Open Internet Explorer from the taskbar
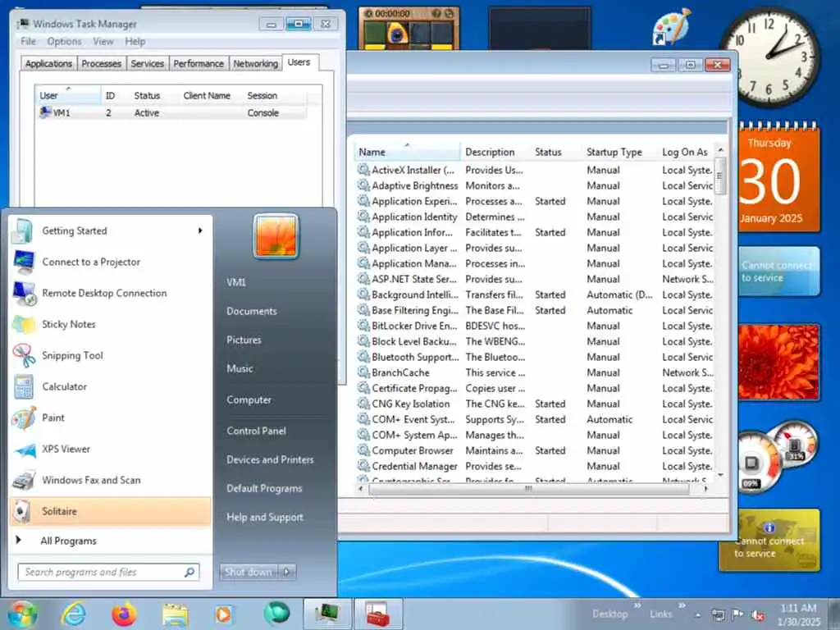 click(x=73, y=614)
